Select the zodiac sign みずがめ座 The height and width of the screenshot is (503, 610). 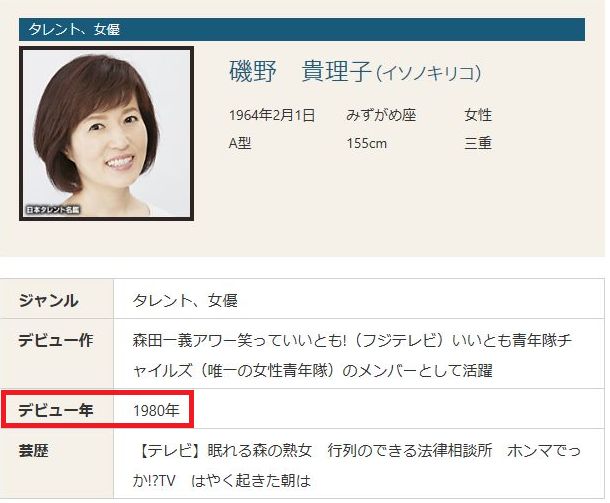(381, 115)
